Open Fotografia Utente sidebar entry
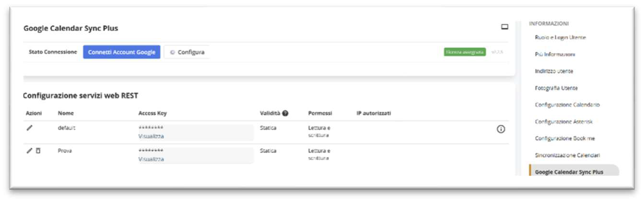Viewport: 644px width, 202px height. 556,88
